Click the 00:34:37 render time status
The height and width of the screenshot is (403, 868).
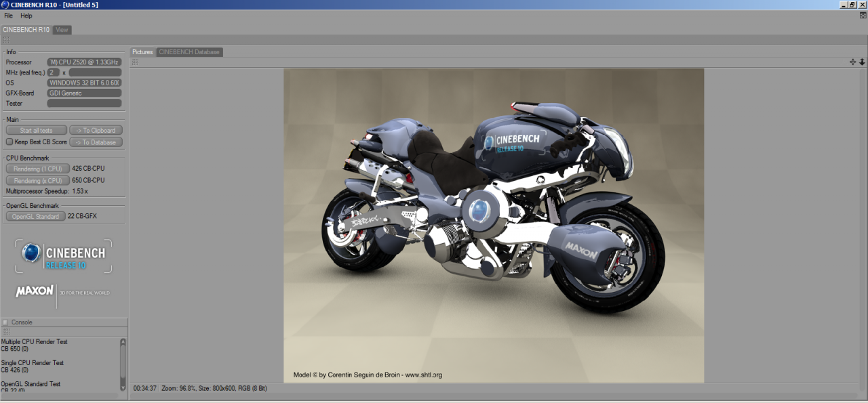point(145,389)
